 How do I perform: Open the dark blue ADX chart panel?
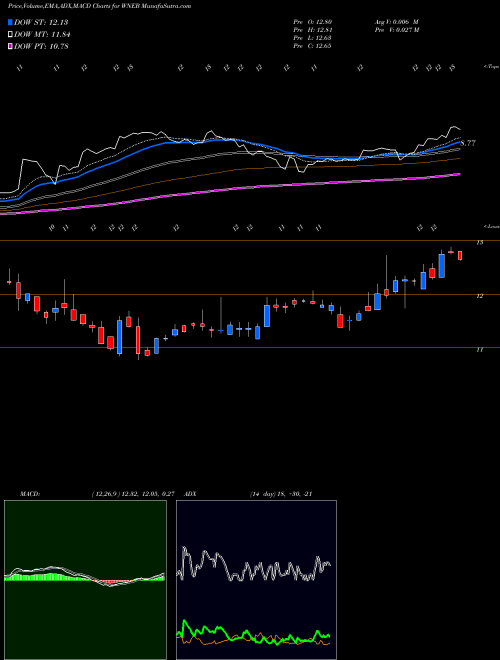point(256,580)
